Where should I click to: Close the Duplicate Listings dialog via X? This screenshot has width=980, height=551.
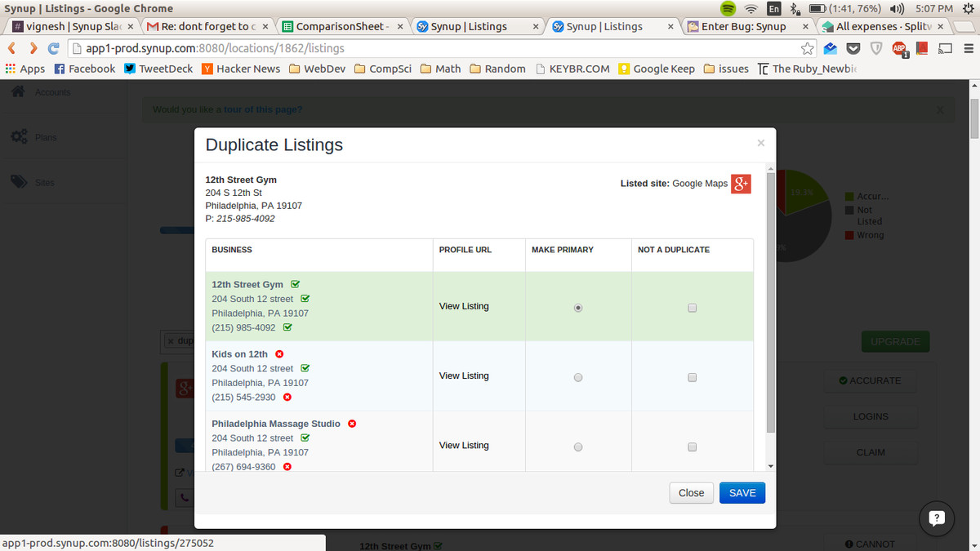coord(761,143)
